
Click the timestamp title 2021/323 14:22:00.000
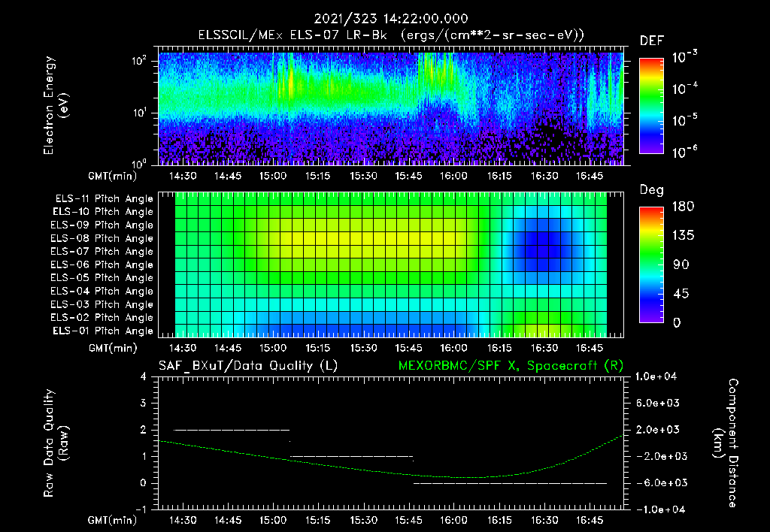point(391,19)
